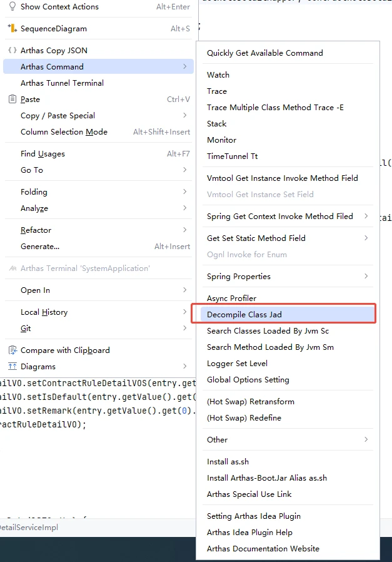Click the braces icon for Arthas Copy JSON

(12, 51)
